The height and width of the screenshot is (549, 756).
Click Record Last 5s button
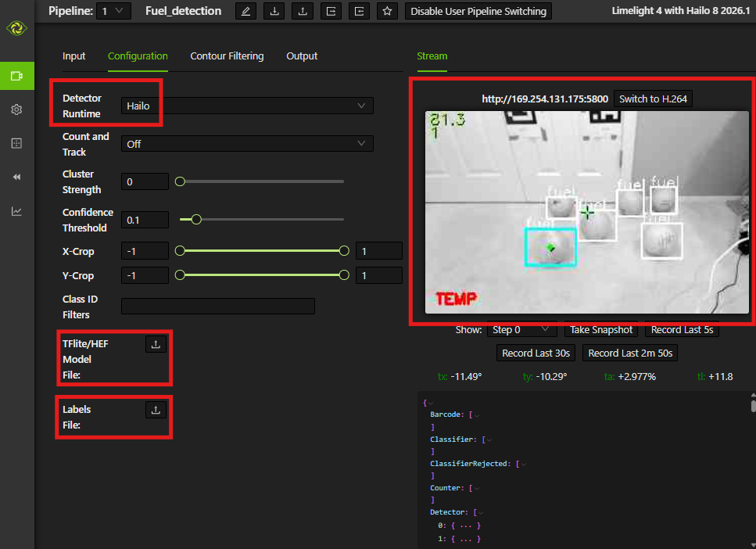[x=682, y=329]
